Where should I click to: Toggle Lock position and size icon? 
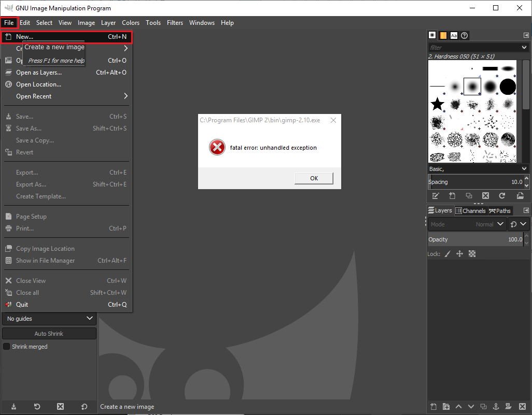coord(460,254)
